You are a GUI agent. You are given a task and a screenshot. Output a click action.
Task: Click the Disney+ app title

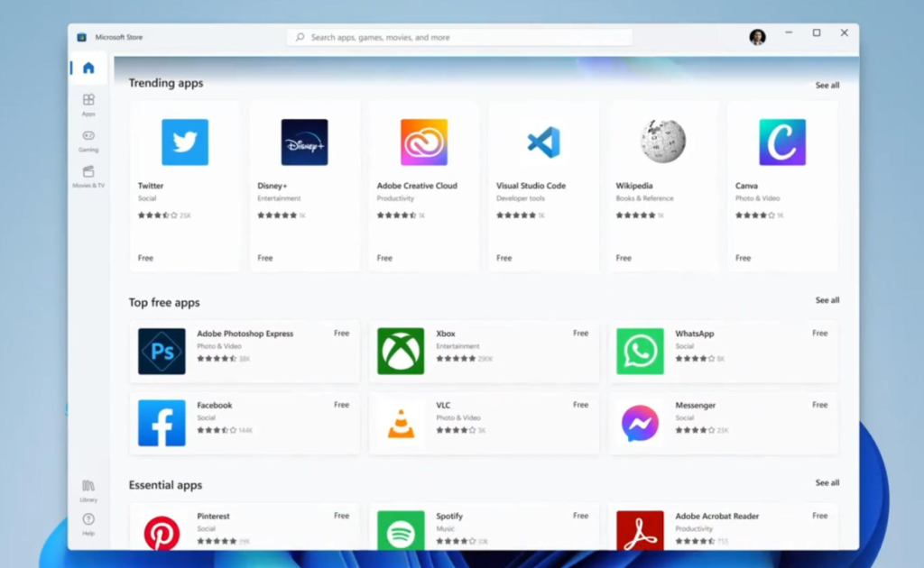(x=273, y=186)
